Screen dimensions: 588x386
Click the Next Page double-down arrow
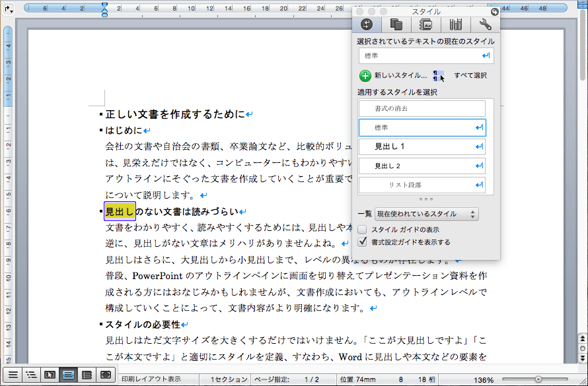582,358
